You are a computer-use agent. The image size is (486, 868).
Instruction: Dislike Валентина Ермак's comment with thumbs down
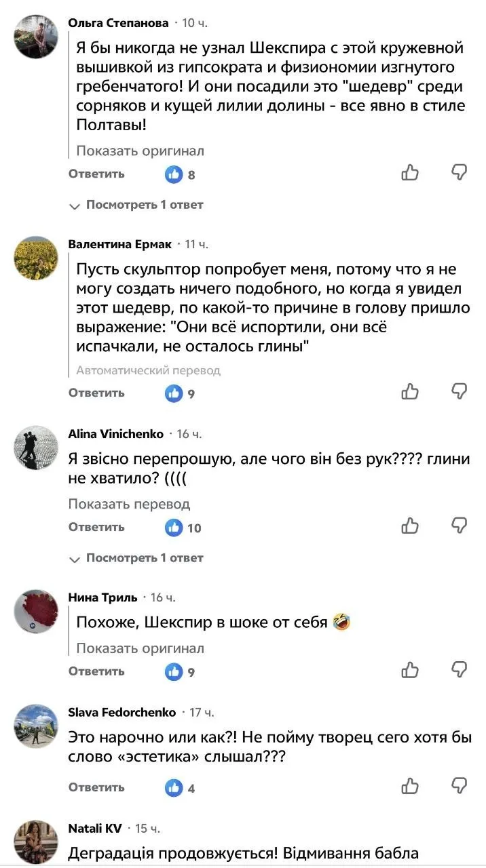coord(460,392)
